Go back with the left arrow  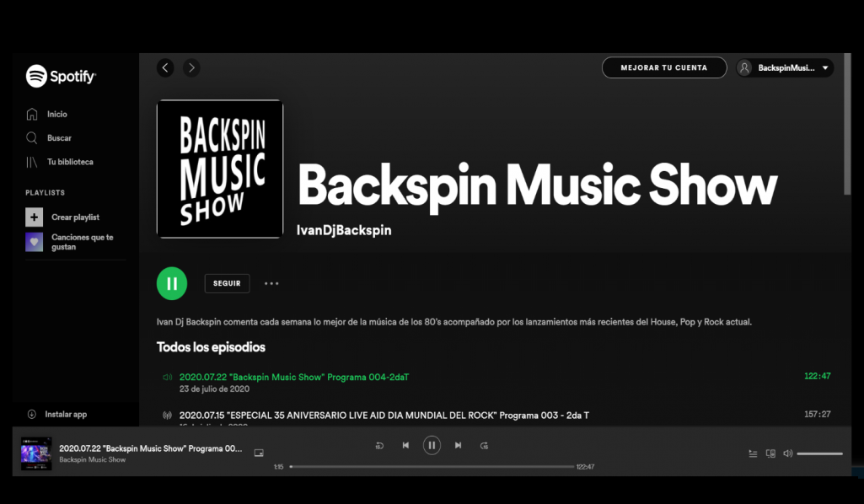click(x=165, y=67)
